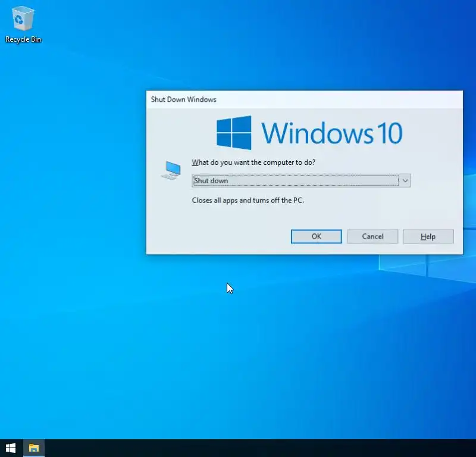Click the Shut Down Windows title bar
This screenshot has width=476, height=457.
click(305, 99)
